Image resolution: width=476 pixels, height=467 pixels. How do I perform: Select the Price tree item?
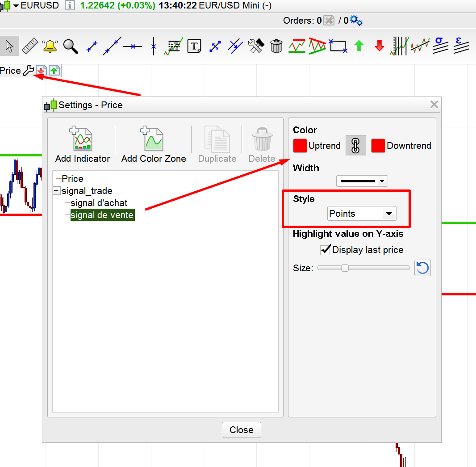(x=72, y=179)
